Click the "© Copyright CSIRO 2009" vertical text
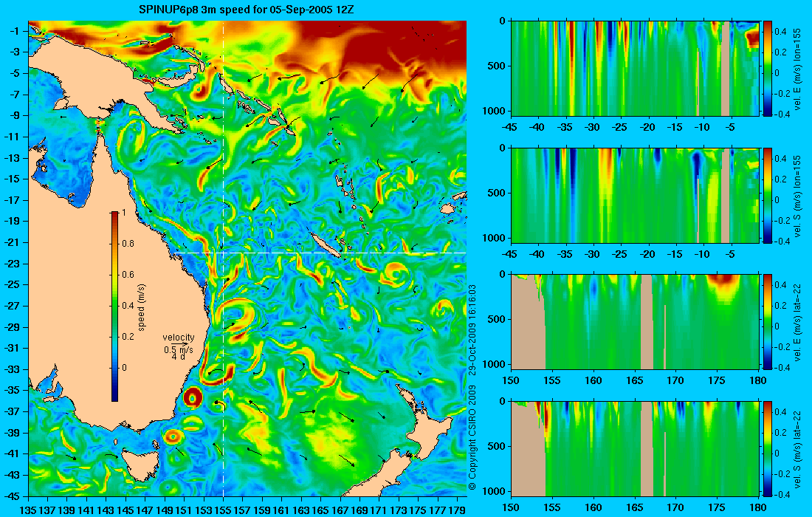Image resolution: width=812 pixels, height=517 pixels. tap(472, 438)
